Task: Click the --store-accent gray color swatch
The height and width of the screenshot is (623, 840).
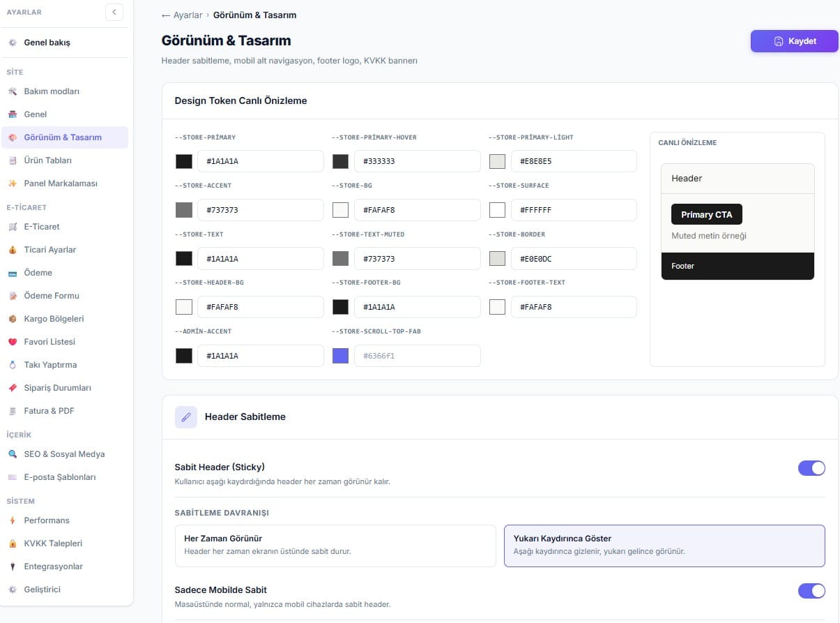Action: point(184,210)
